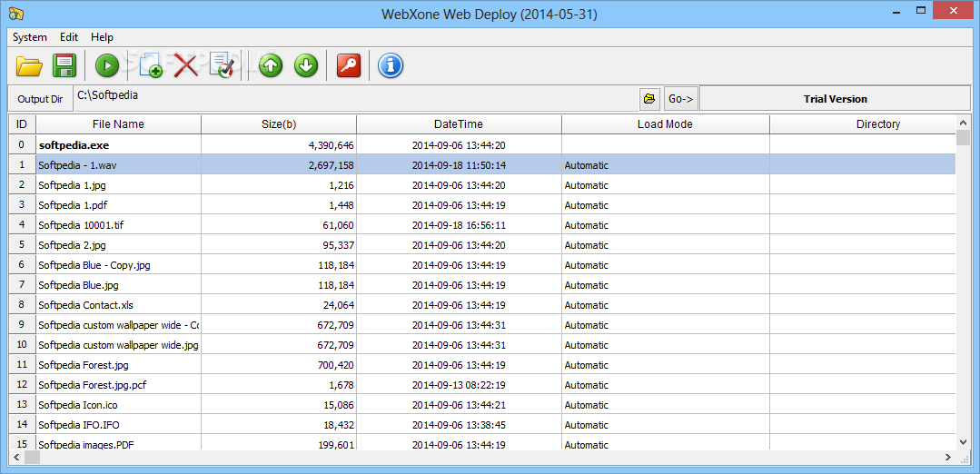Open a project with the folder icon

(29, 65)
